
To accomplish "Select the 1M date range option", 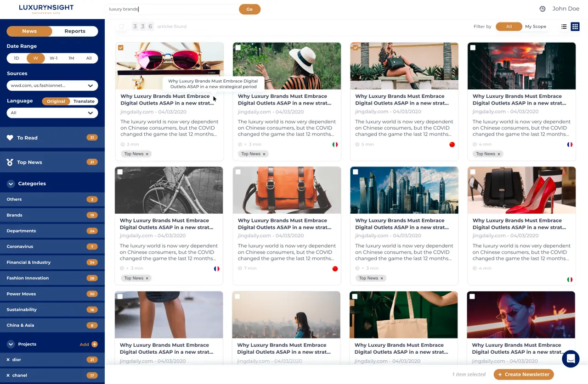I will pyautogui.click(x=71, y=58).
